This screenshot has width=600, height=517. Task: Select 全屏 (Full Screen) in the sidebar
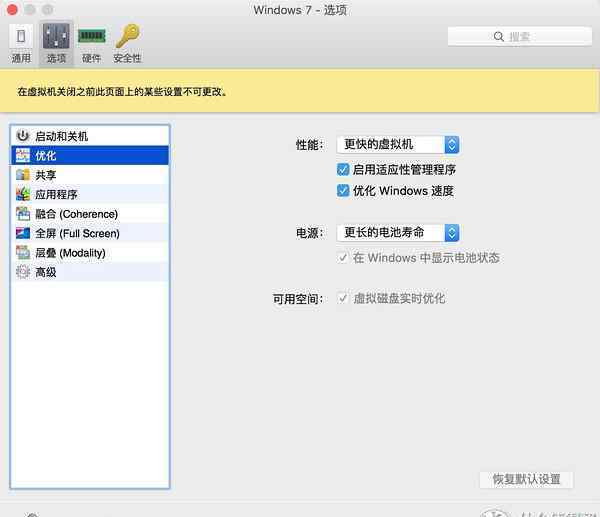click(x=90, y=233)
